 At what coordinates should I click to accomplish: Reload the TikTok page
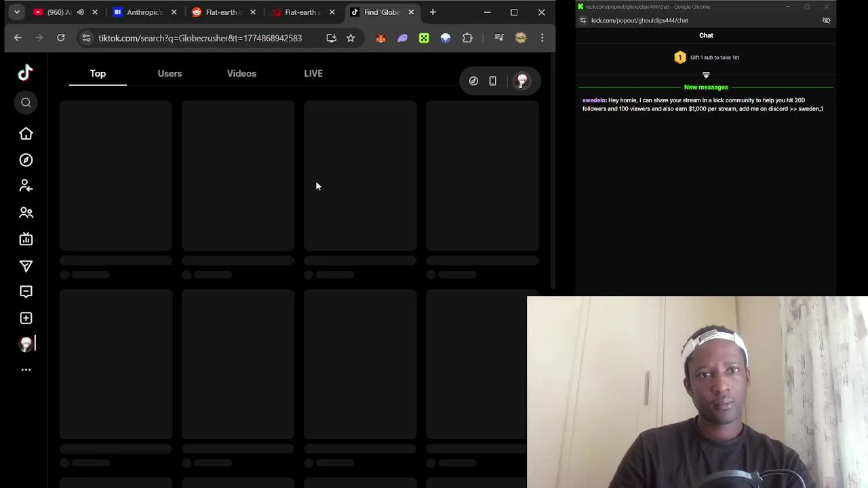pos(61,38)
